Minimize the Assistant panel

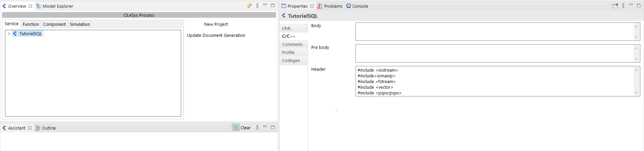click(265, 127)
